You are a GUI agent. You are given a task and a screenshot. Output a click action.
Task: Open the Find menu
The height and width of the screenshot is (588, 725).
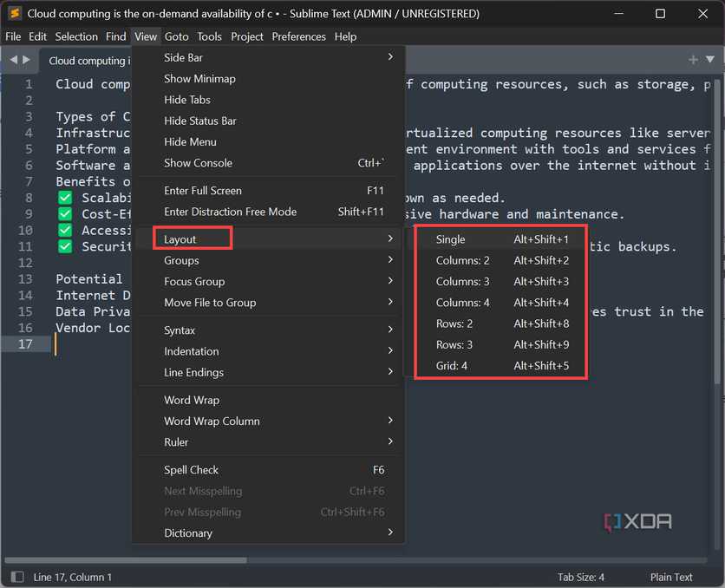[x=115, y=36]
